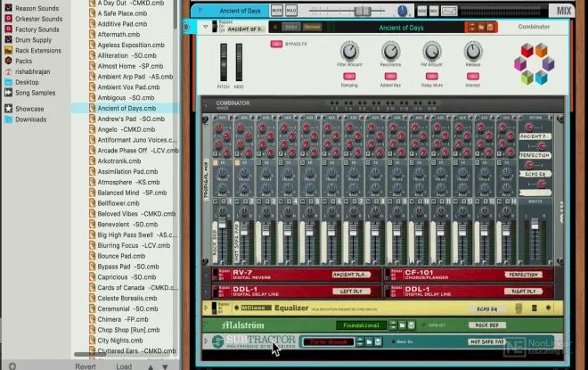The height and width of the screenshot is (370, 588).
Task: Expand the Mix channel device triangle
Action: click(200, 11)
